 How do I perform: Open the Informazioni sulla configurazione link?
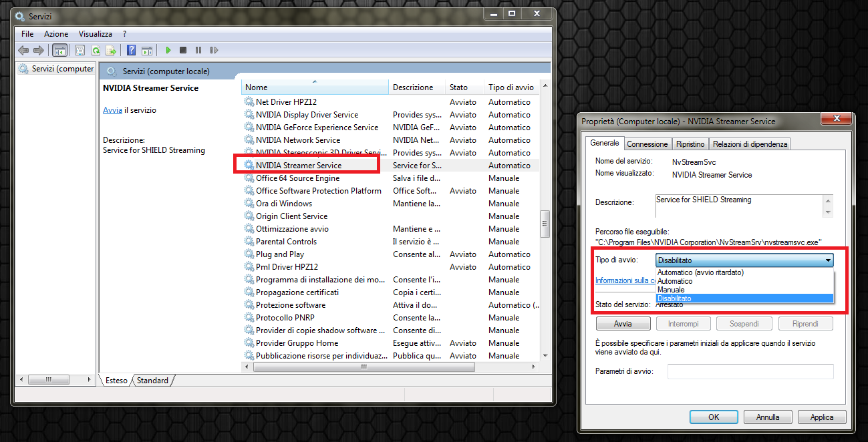click(625, 280)
